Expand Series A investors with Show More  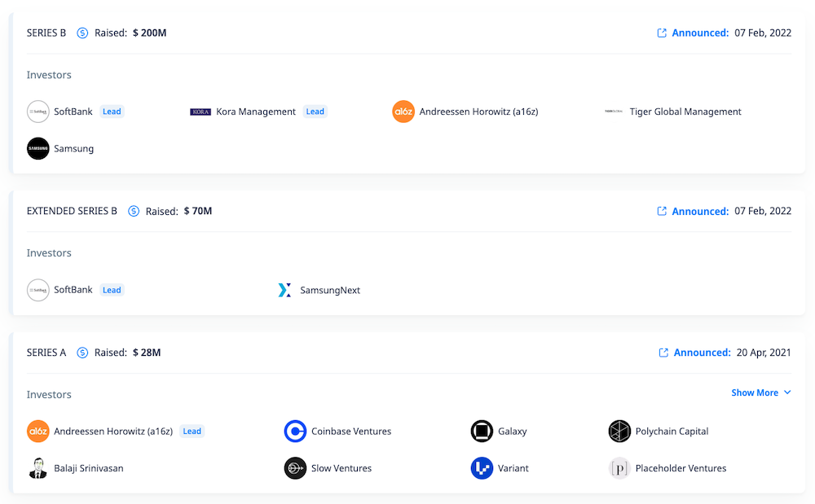[760, 392]
